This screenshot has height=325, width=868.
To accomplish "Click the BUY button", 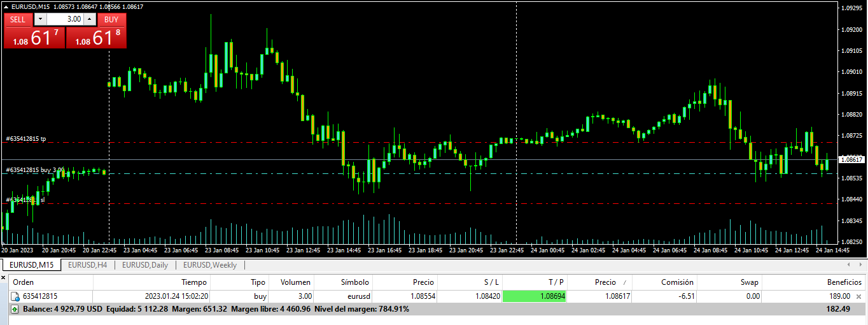I will 111,19.
